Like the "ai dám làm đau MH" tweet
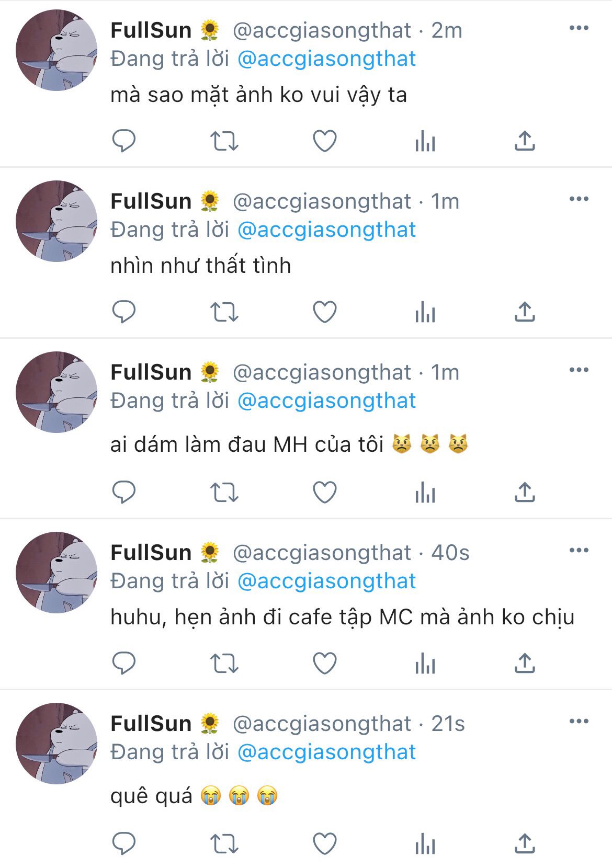The image size is (612, 868). [x=324, y=492]
